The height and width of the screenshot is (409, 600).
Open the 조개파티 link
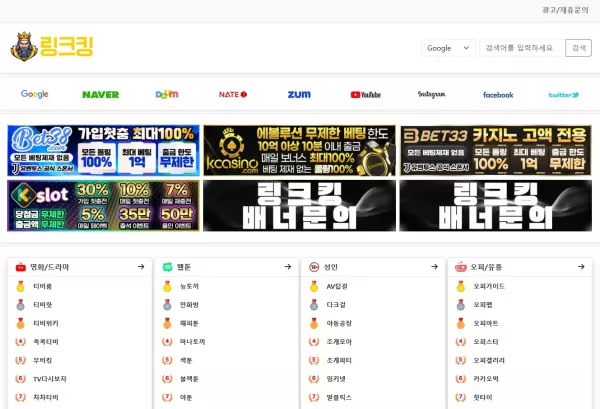click(339, 360)
